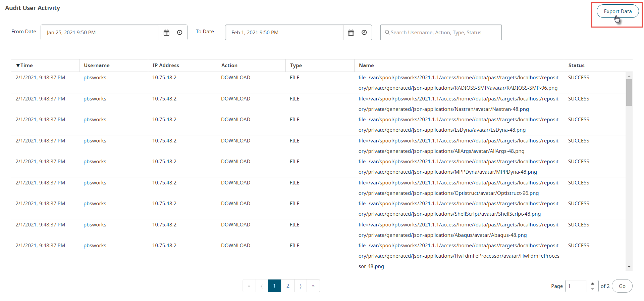Click the Page number input box

click(576, 286)
